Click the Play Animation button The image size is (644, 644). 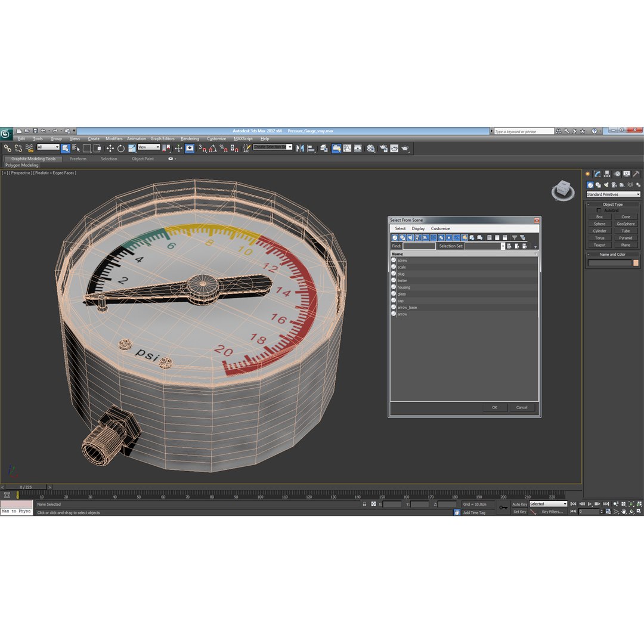coord(589,504)
